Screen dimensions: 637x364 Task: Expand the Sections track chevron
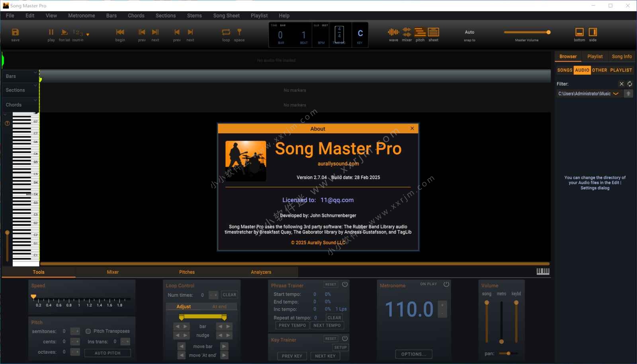(35, 86)
